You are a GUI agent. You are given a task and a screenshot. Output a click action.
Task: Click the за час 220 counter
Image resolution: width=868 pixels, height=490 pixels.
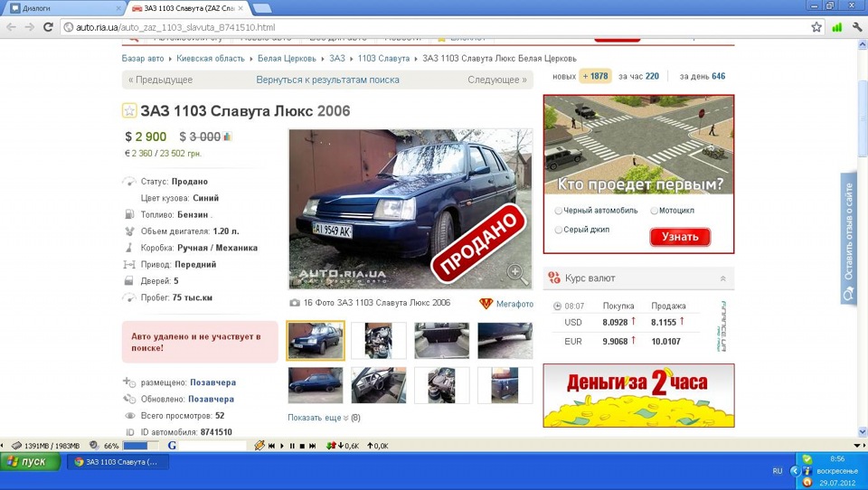click(639, 77)
